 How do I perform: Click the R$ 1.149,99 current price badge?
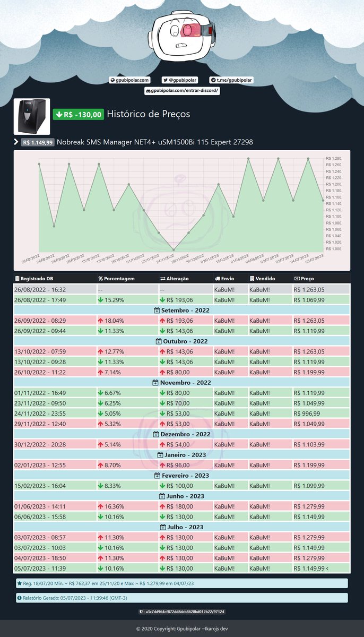coord(38,142)
